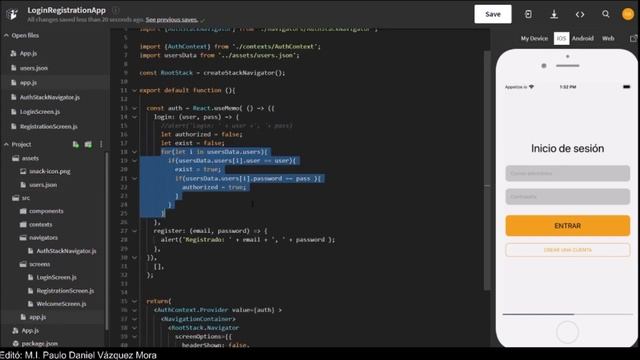This screenshot has width=640, height=360.
Task: Click the password input in phone preview
Action: 567,197
